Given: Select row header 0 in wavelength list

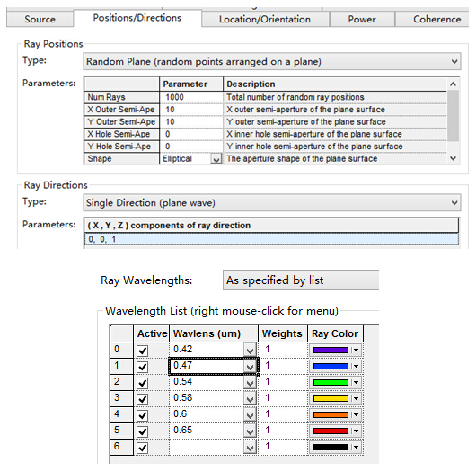Looking at the screenshot, I should pyautogui.click(x=122, y=350).
